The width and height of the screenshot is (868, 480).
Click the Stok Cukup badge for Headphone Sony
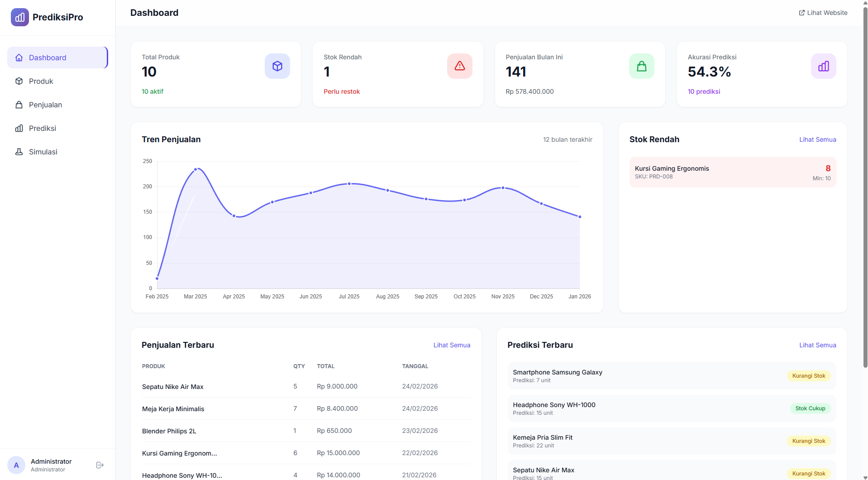(x=810, y=408)
